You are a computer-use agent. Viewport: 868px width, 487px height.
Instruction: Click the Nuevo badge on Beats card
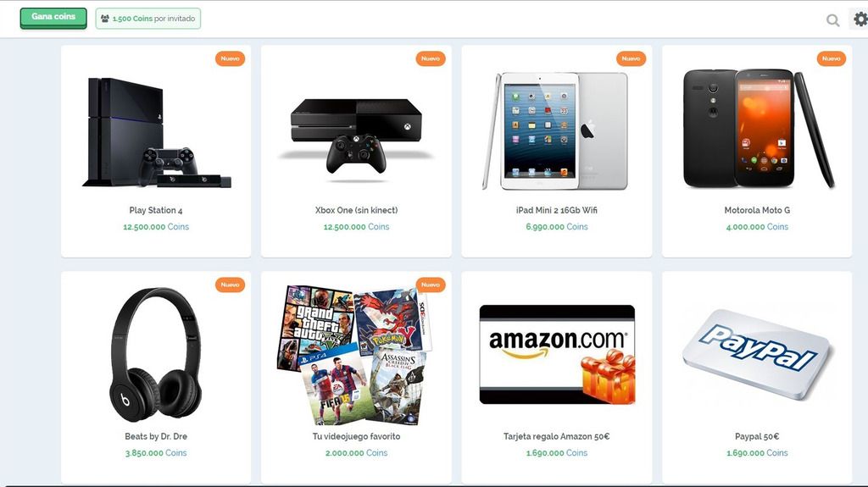click(x=230, y=285)
